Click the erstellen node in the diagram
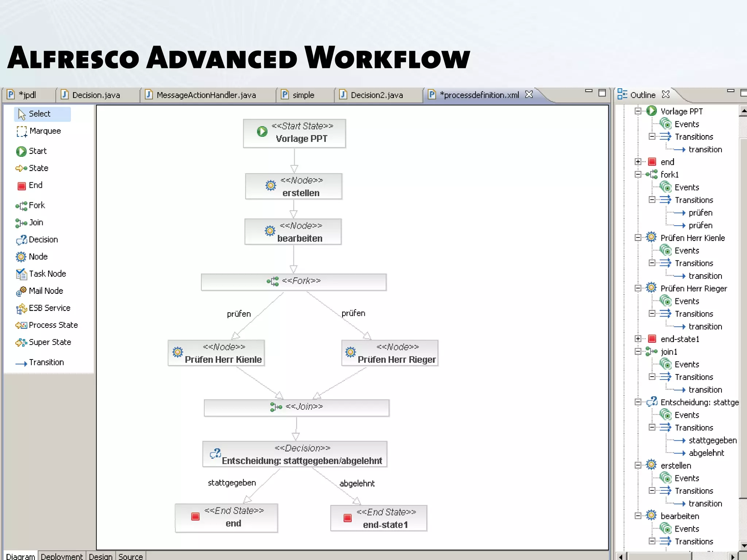The width and height of the screenshot is (747, 560). tap(294, 186)
